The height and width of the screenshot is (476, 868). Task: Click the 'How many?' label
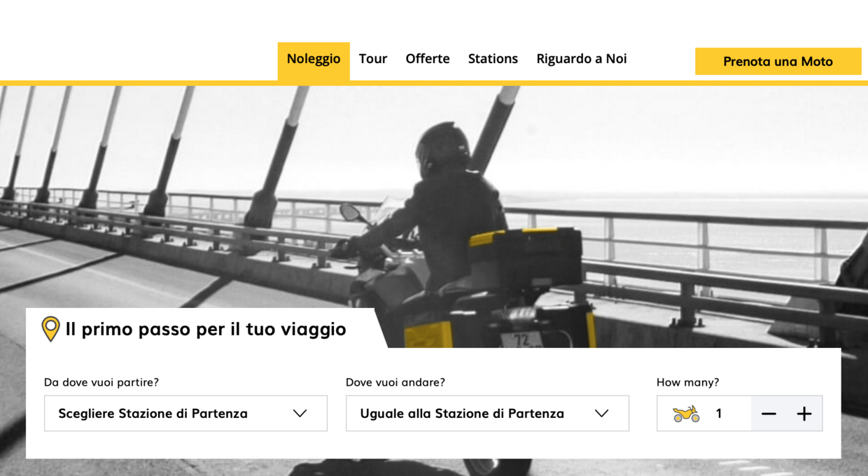(x=687, y=382)
